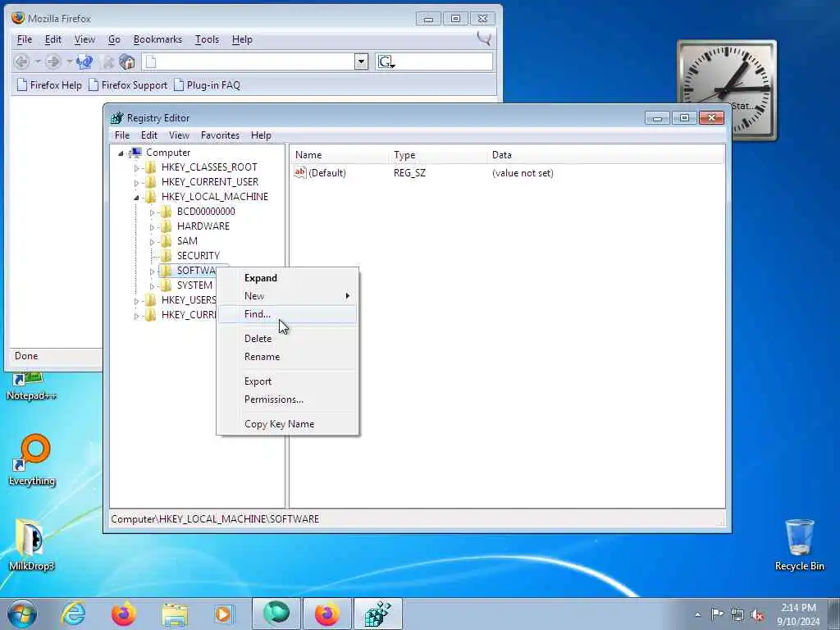
Task: Click the Data column header
Action: [606, 155]
